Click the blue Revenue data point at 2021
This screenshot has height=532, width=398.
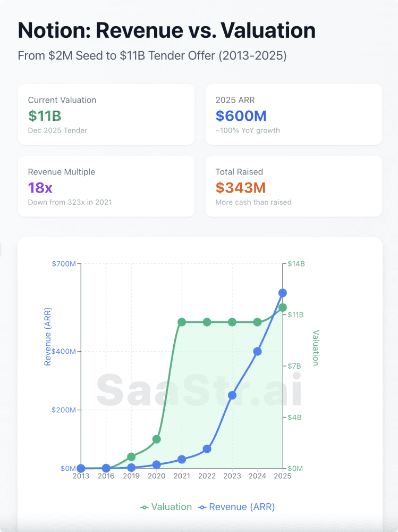(182, 460)
